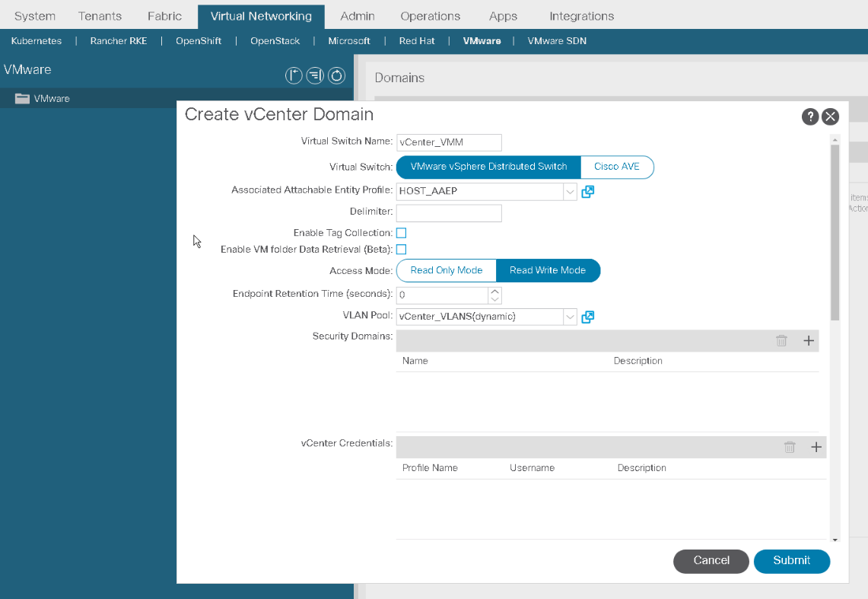Go to OpenShift submenu
This screenshot has width=868, height=599.
[x=199, y=41]
